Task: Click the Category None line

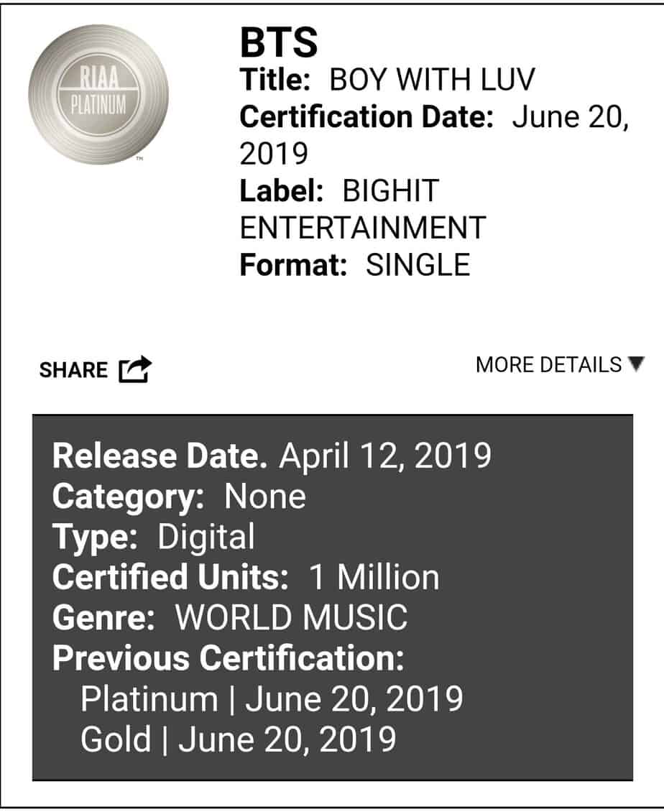Action: click(x=179, y=497)
